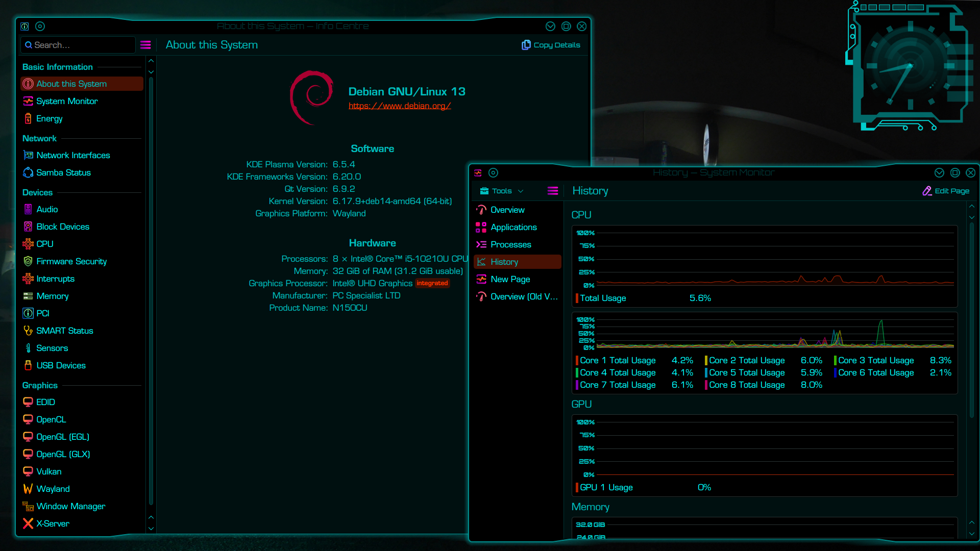The width and height of the screenshot is (980, 551).
Task: Open the Block Devices page
Action: click(x=82, y=227)
